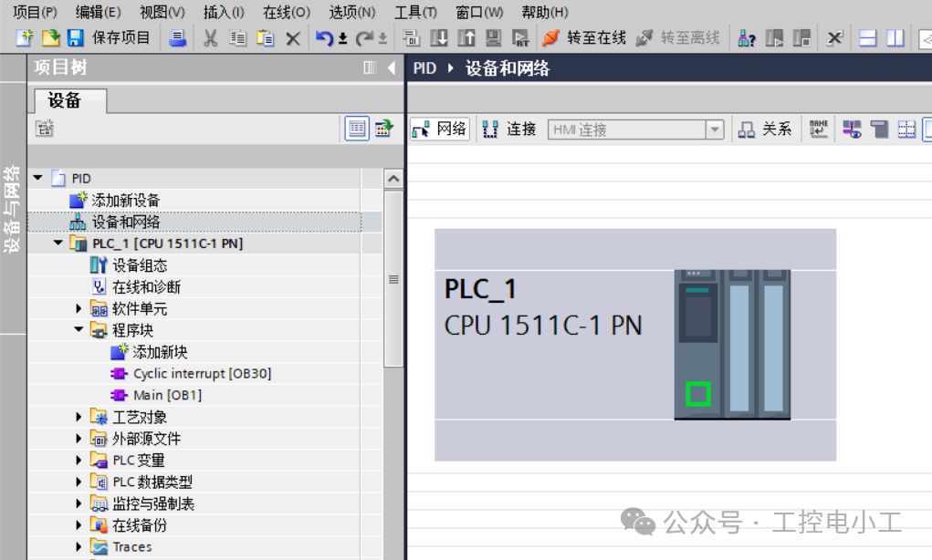Open the 工具(T) menu
The width and height of the screenshot is (932, 560).
click(415, 12)
